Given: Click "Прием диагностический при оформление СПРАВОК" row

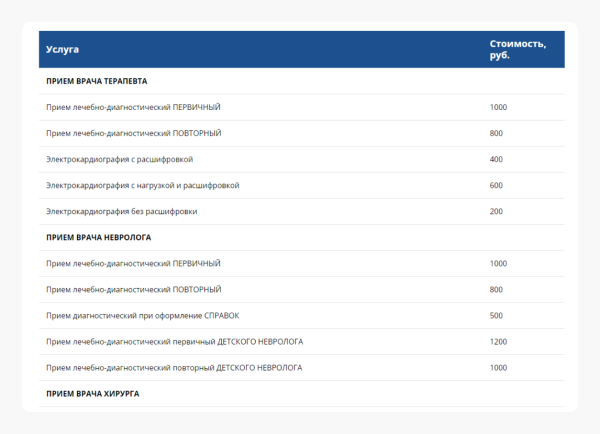Looking at the screenshot, I should click(x=143, y=316).
